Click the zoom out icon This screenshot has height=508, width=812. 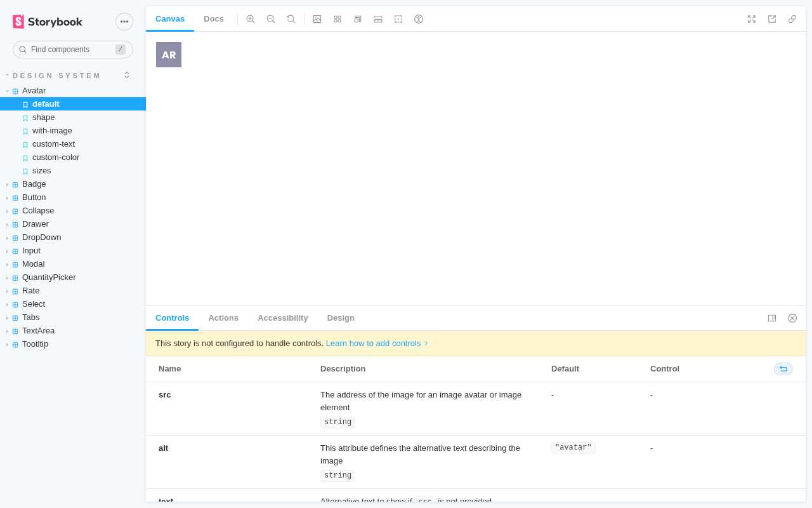pyautogui.click(x=271, y=19)
